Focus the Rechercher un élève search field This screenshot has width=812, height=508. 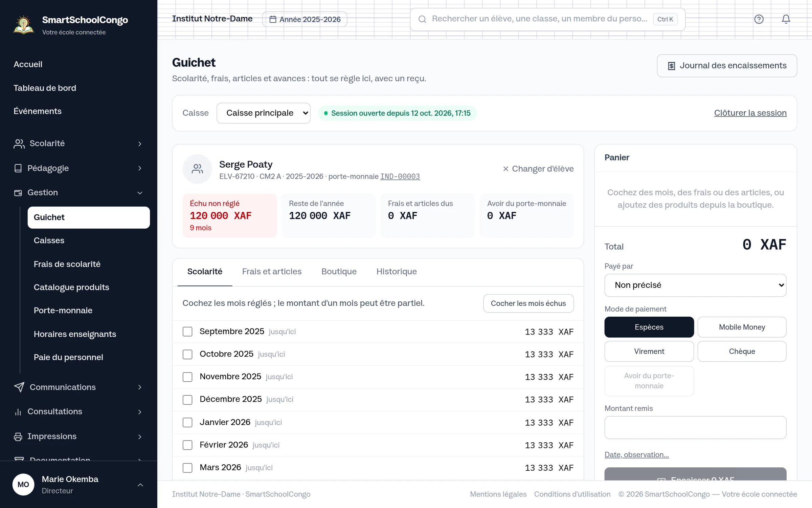[547, 19]
